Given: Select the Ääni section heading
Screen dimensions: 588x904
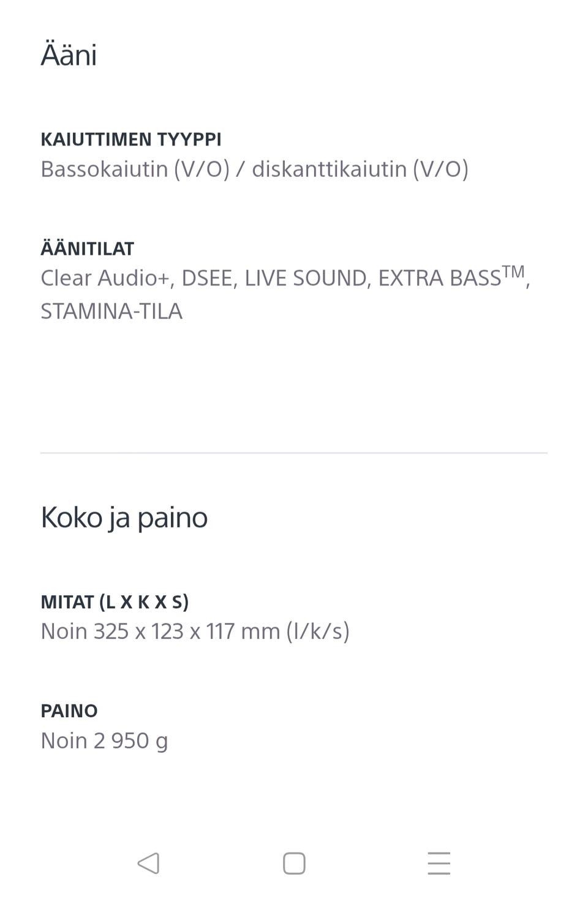Looking at the screenshot, I should 69,54.
